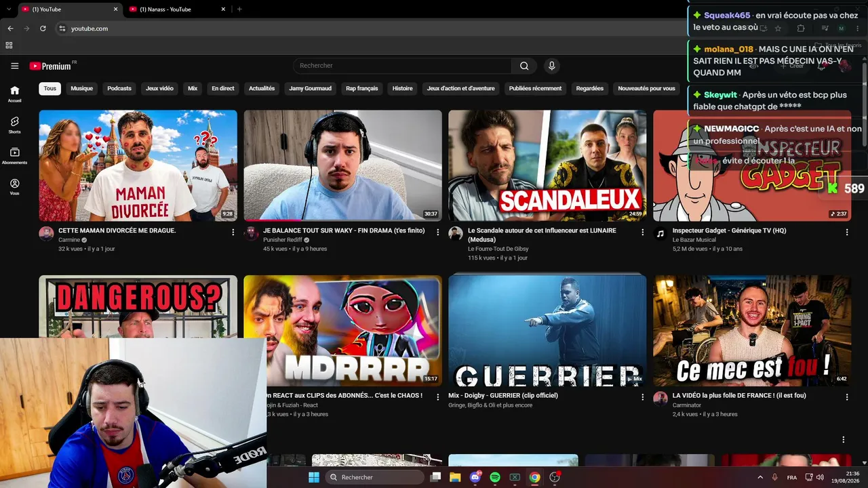Start voice search with the microphone
The height and width of the screenshot is (488, 868).
pyautogui.click(x=551, y=66)
